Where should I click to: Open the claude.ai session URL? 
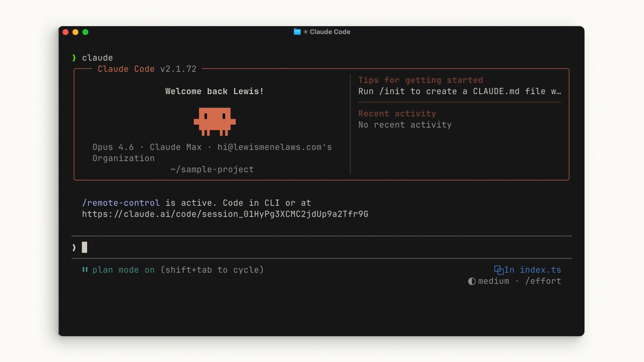pyautogui.click(x=225, y=214)
